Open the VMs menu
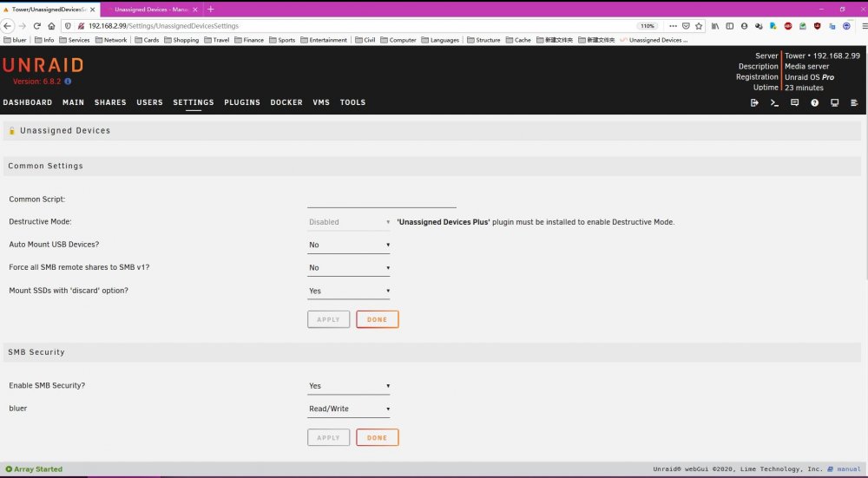Image resolution: width=868 pixels, height=478 pixels. 321,102
